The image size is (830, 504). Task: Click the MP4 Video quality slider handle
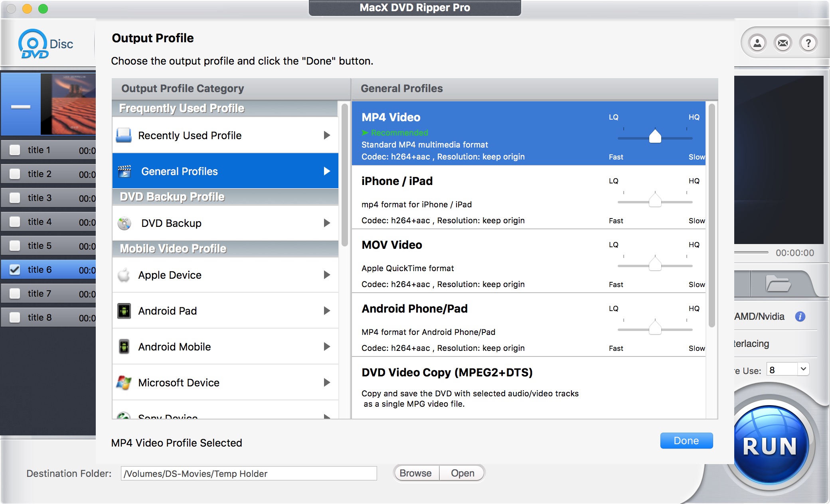coord(655,136)
